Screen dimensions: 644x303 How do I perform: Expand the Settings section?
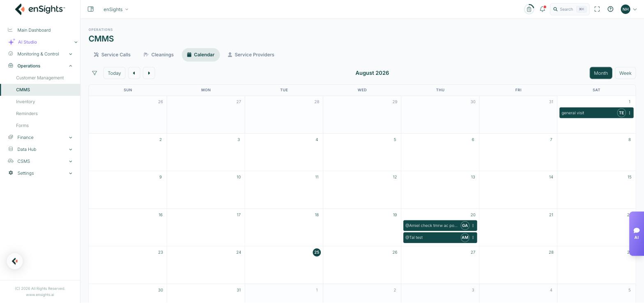point(71,173)
